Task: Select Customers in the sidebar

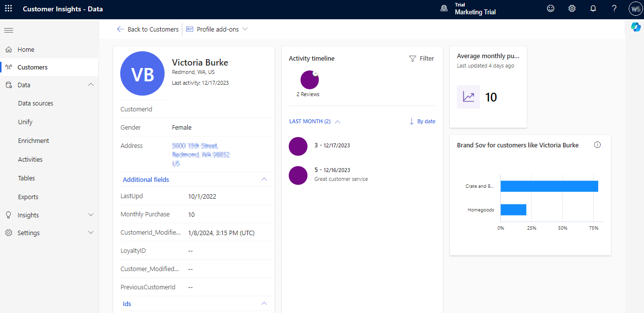Action: point(32,67)
